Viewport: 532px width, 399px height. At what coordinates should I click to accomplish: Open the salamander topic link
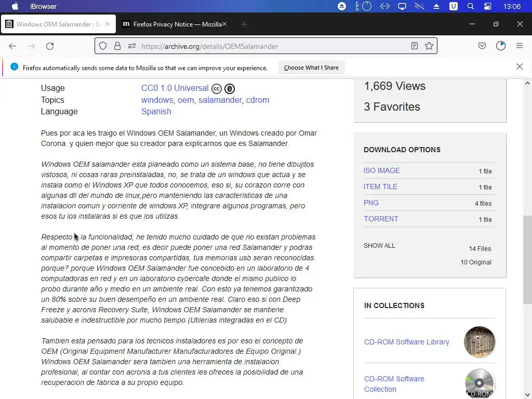click(220, 100)
